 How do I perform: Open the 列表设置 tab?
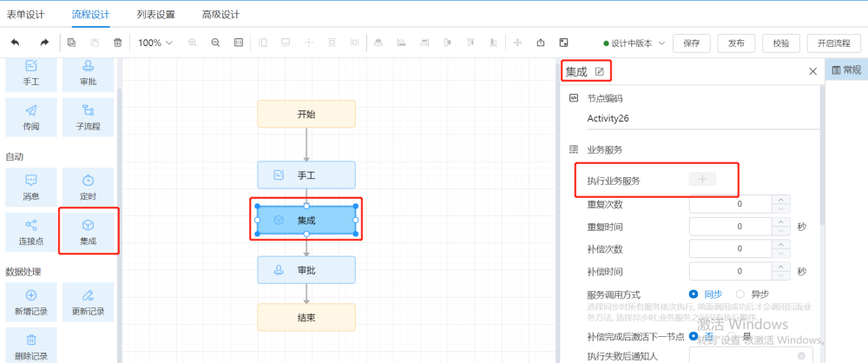click(155, 15)
